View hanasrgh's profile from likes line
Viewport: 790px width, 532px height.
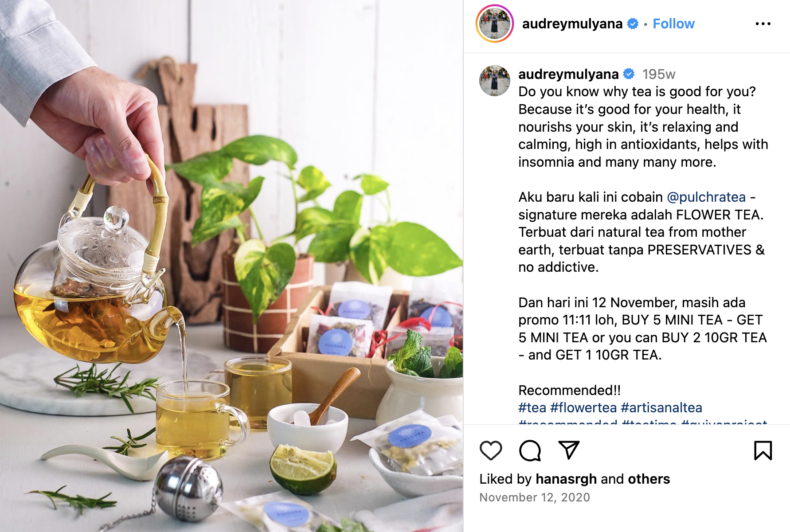pos(566,479)
